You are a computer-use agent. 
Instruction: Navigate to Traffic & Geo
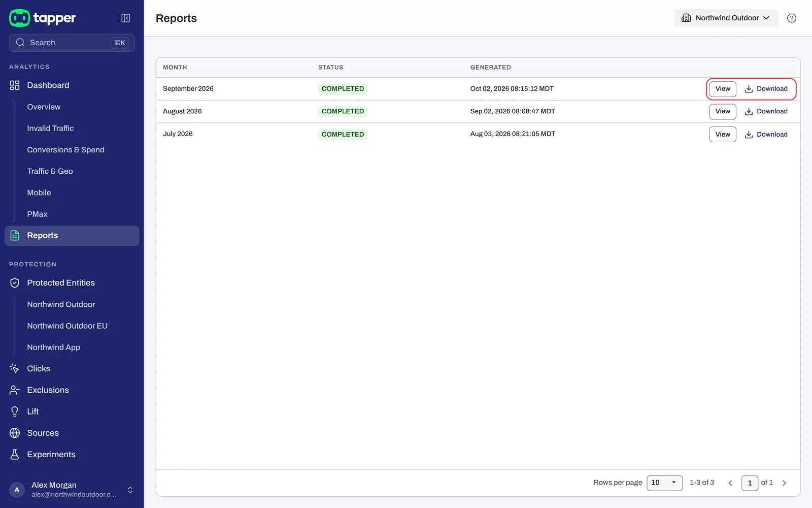pyautogui.click(x=50, y=171)
